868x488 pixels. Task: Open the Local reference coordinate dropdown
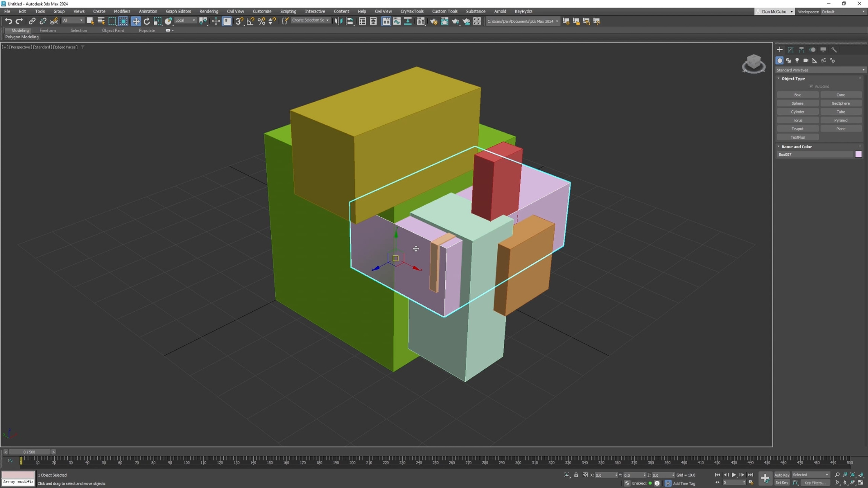(x=185, y=20)
